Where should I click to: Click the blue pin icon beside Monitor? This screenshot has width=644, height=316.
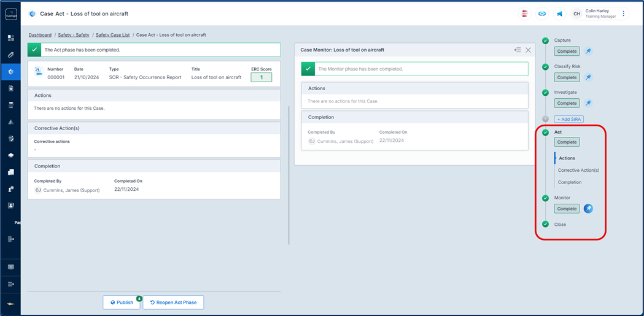pyautogui.click(x=588, y=209)
